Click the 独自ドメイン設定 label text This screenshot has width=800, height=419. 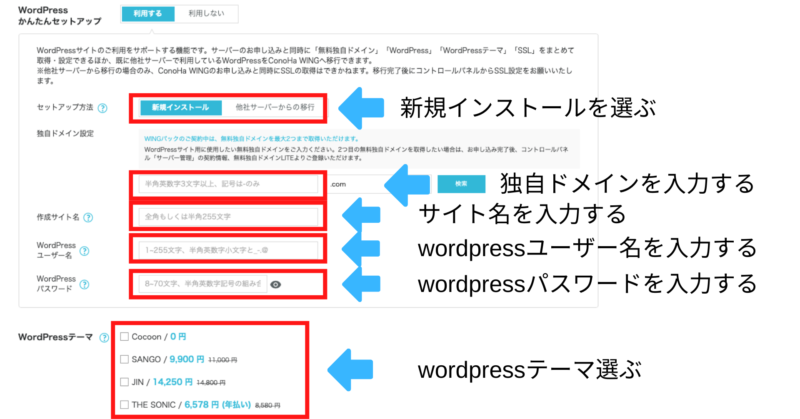(x=65, y=134)
